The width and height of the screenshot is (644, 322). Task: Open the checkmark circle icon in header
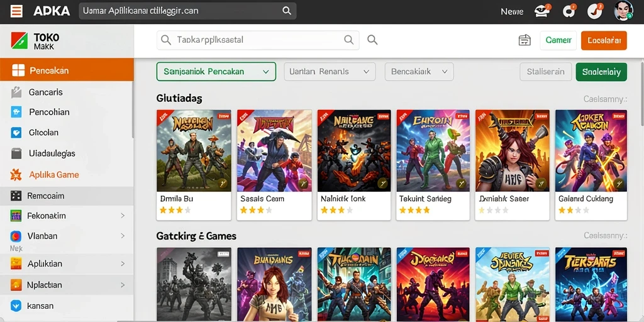[594, 11]
